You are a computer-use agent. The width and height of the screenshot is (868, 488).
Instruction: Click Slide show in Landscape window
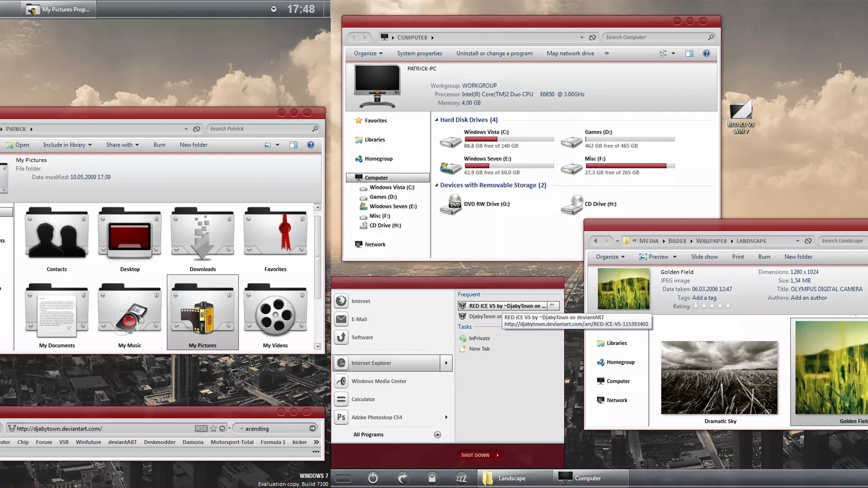pyautogui.click(x=704, y=257)
